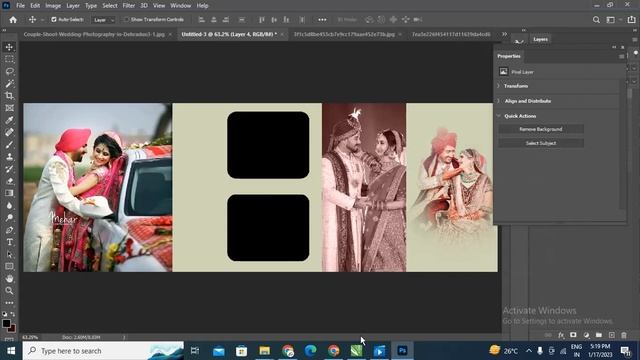This screenshot has width=640, height=360.
Task: Expand the Align and Distribute section
Action: 498,101
